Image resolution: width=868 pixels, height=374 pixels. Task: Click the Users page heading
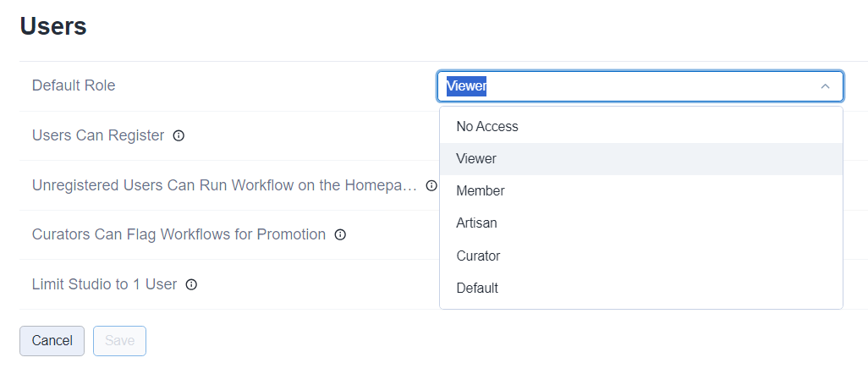pos(53,25)
